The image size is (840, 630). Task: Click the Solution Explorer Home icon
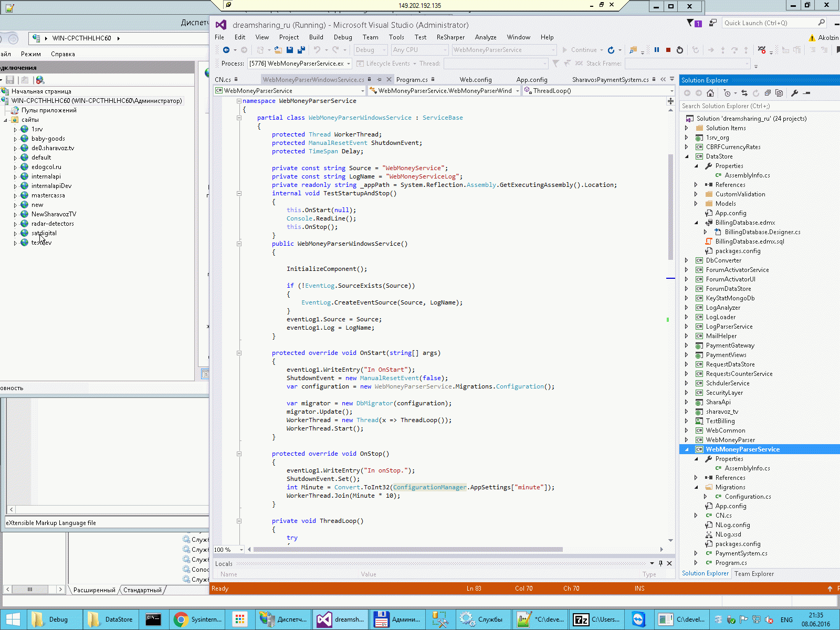(x=710, y=93)
